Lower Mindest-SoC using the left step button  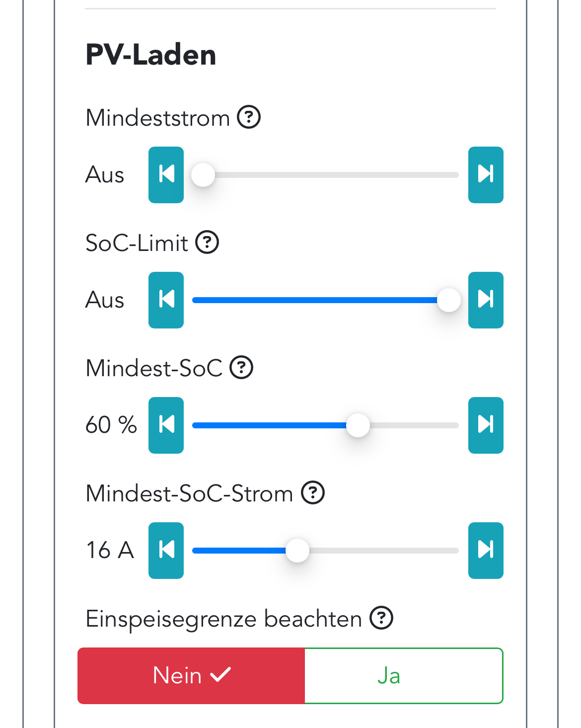click(x=166, y=425)
